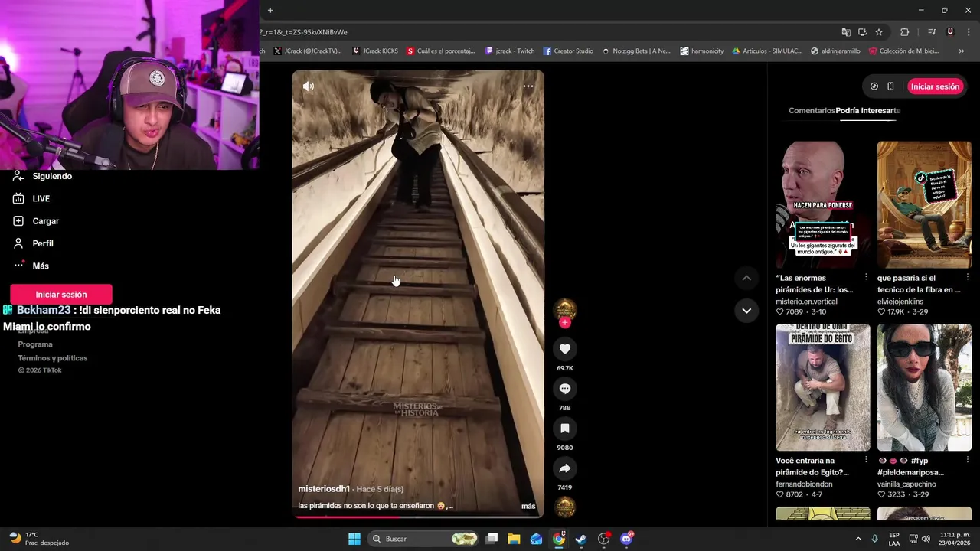
Task: Switch to the Podría interesarte tab
Action: (868, 110)
